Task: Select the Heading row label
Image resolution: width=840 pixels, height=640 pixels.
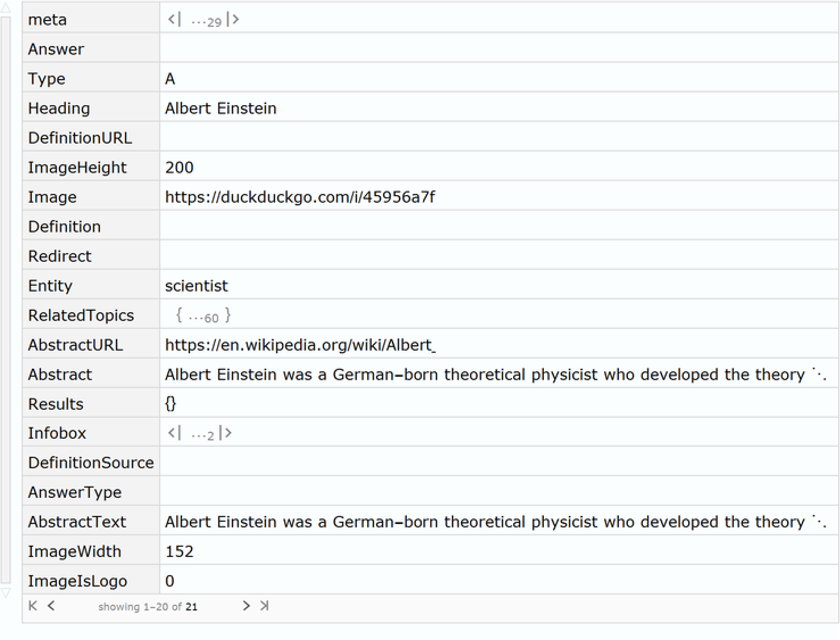Action: coord(59,109)
